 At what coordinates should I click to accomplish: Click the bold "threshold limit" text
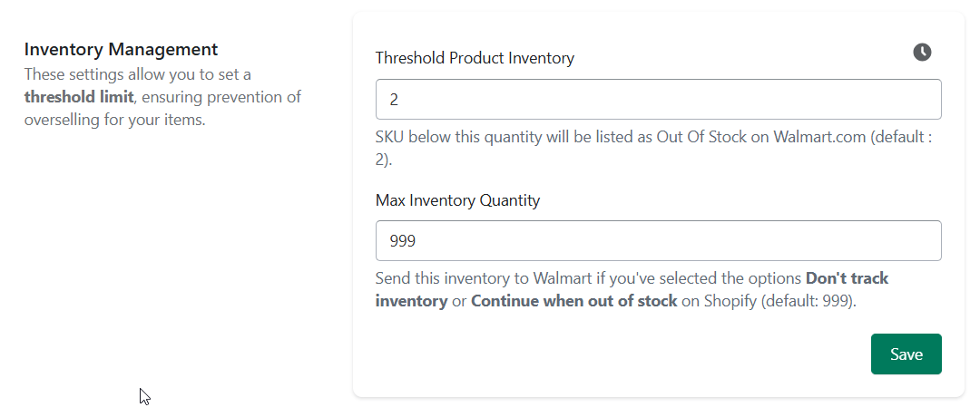79,97
